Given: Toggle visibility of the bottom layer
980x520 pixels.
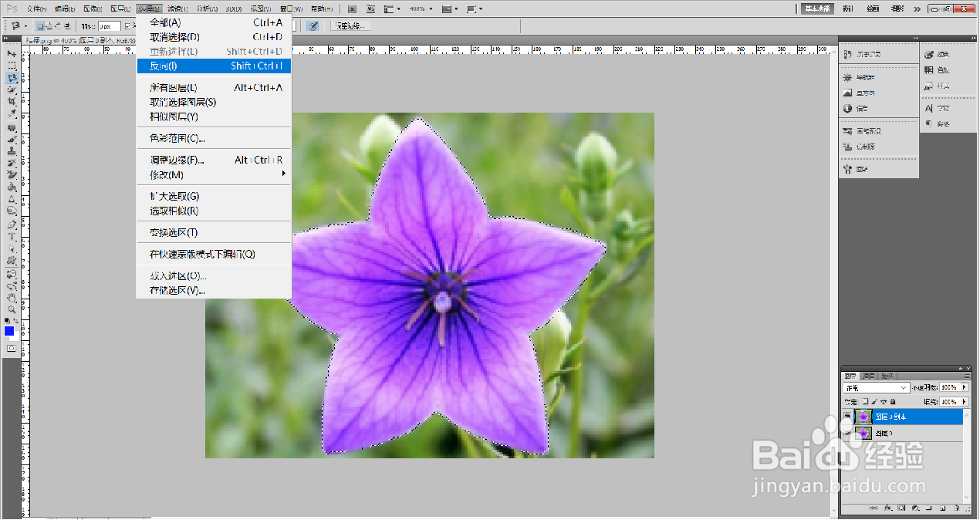Looking at the screenshot, I should (847, 434).
